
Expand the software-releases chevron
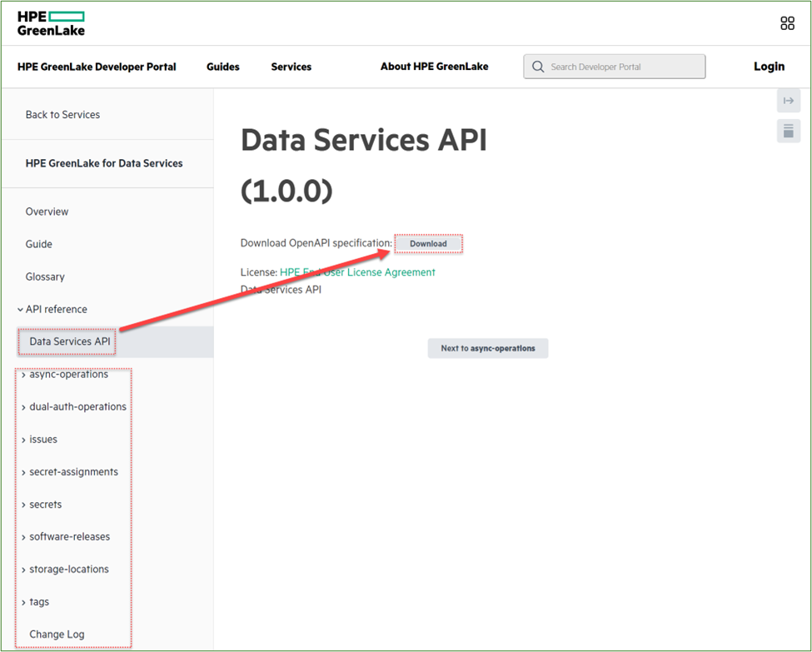coord(23,538)
